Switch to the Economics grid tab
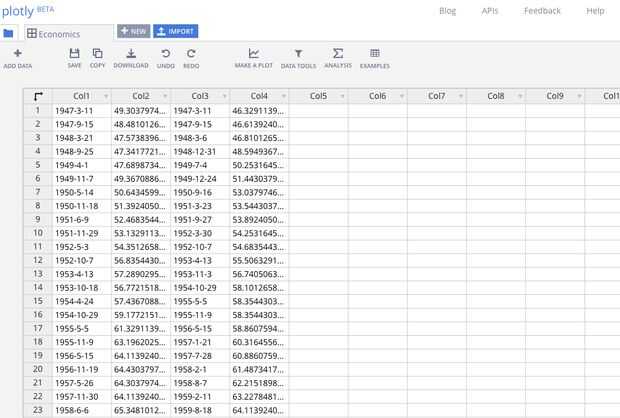The width and height of the screenshot is (620, 418). pos(69,34)
